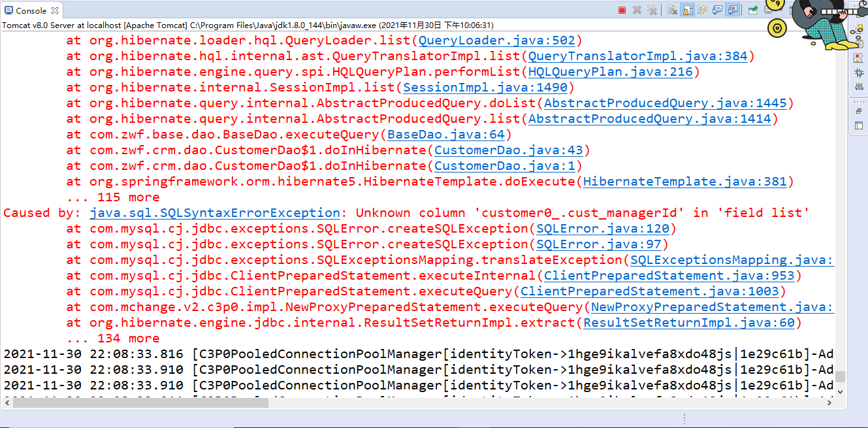Open AbstractProducedQuery.java:1414 link

pos(650,119)
